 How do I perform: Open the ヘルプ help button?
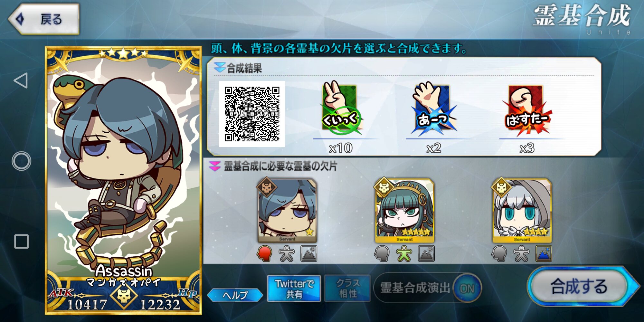(235, 295)
